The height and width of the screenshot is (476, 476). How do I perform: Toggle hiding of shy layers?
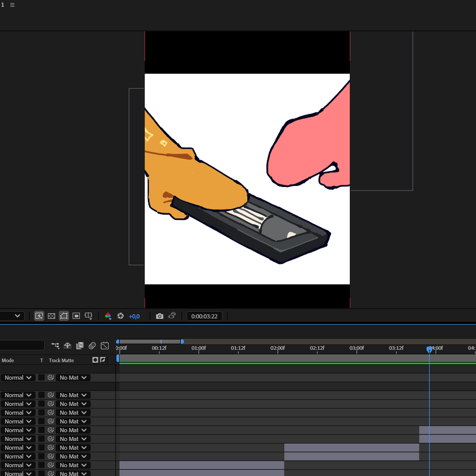(67, 346)
